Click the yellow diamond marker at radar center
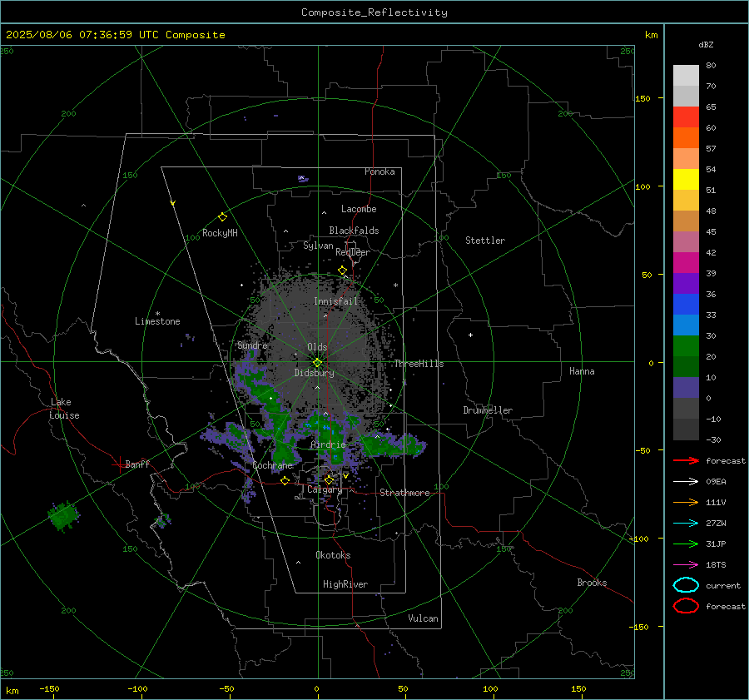 [317, 363]
